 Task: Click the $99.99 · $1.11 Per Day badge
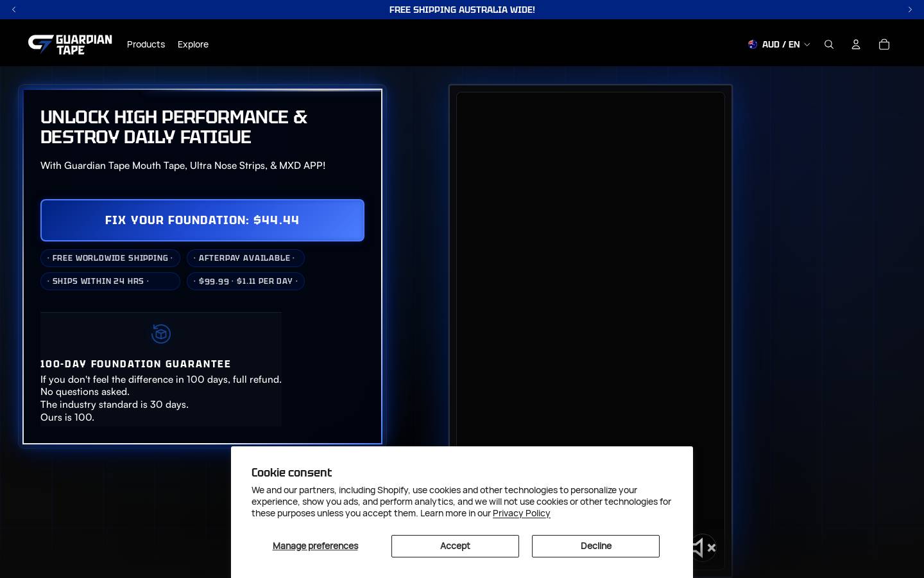coord(245,281)
